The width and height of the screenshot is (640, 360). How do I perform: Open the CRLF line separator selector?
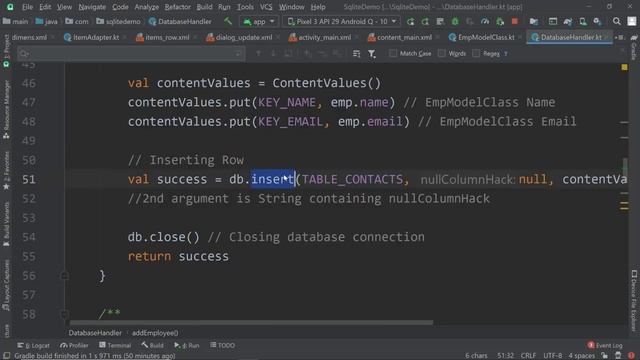coord(528,356)
